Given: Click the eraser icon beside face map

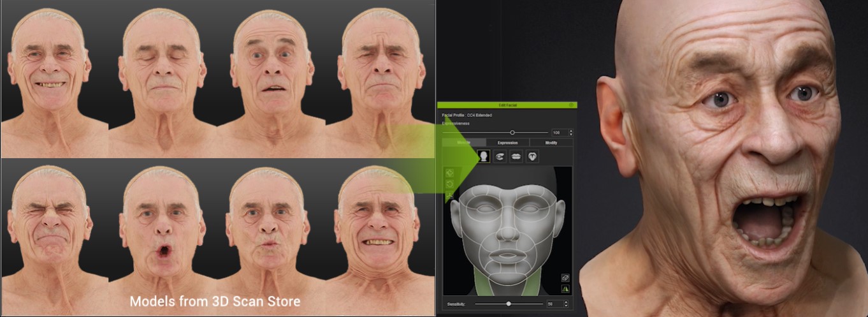Looking at the screenshot, I should 565,277.
